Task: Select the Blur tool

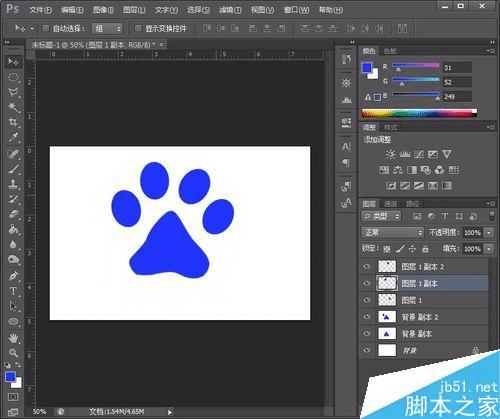Action: (13, 244)
